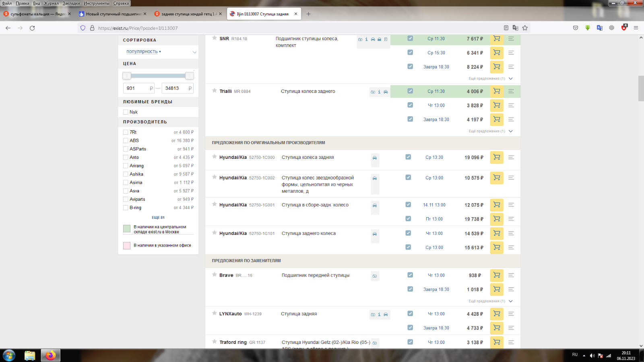Image resolution: width=644 pixels, height=362 pixels.
Task: Check the ASParts manufacturer box
Action: point(126,149)
